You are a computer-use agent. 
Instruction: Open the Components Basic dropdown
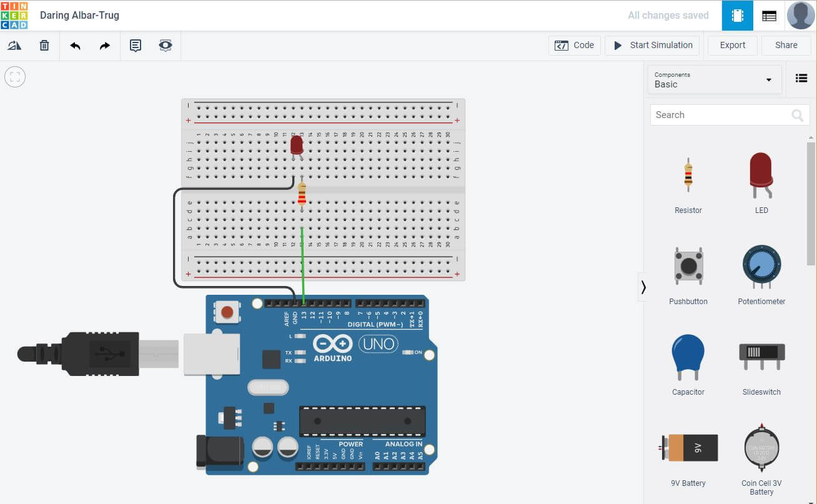click(714, 80)
